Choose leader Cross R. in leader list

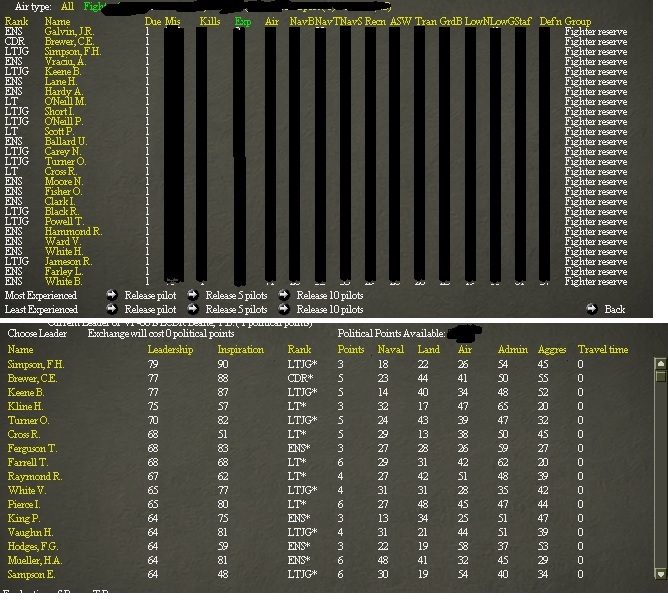24,434
